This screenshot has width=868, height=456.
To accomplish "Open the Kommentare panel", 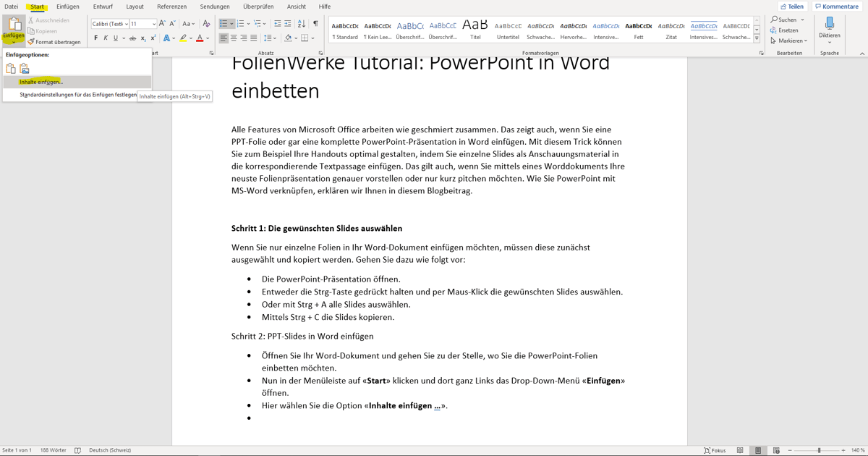I will click(x=835, y=6).
